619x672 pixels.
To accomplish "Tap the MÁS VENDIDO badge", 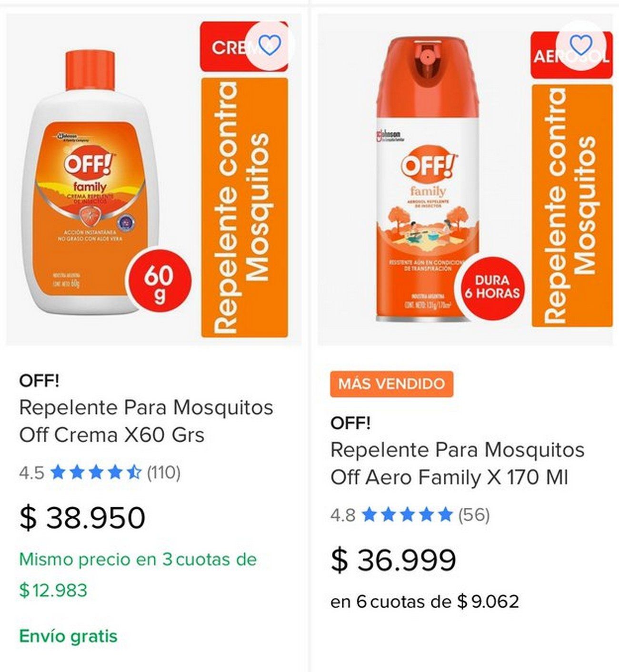I will tap(391, 384).
